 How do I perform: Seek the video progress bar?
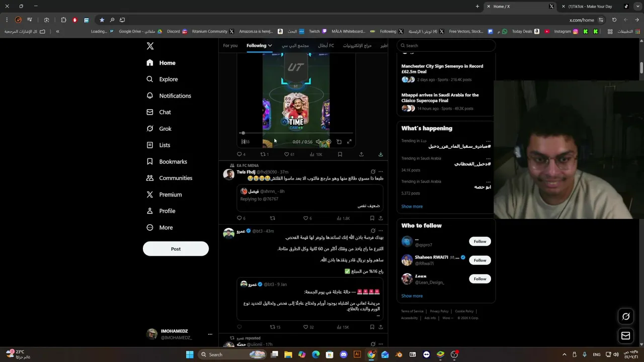(x=295, y=133)
